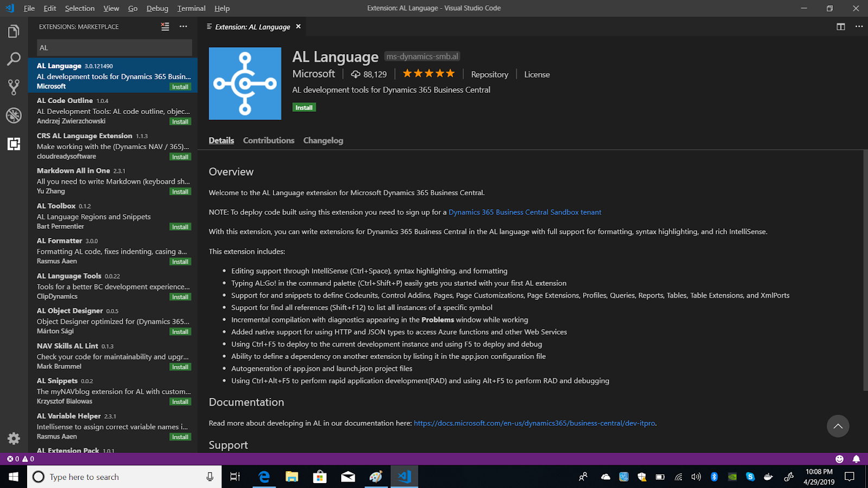Viewport: 868px width, 488px height.
Task: Click the Windows taskbar search box
Action: pos(125,477)
